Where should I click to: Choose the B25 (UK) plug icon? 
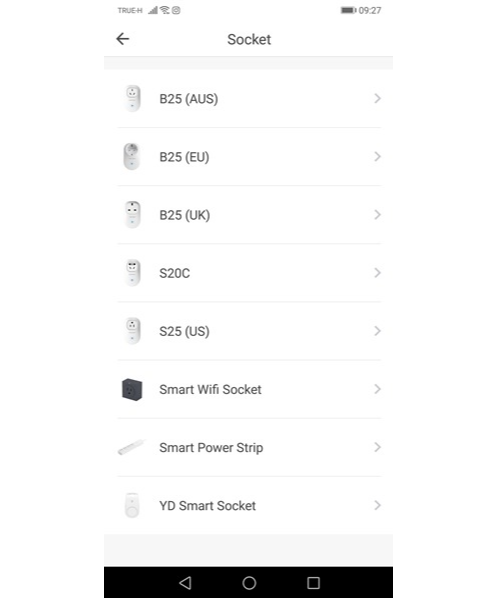(132, 214)
